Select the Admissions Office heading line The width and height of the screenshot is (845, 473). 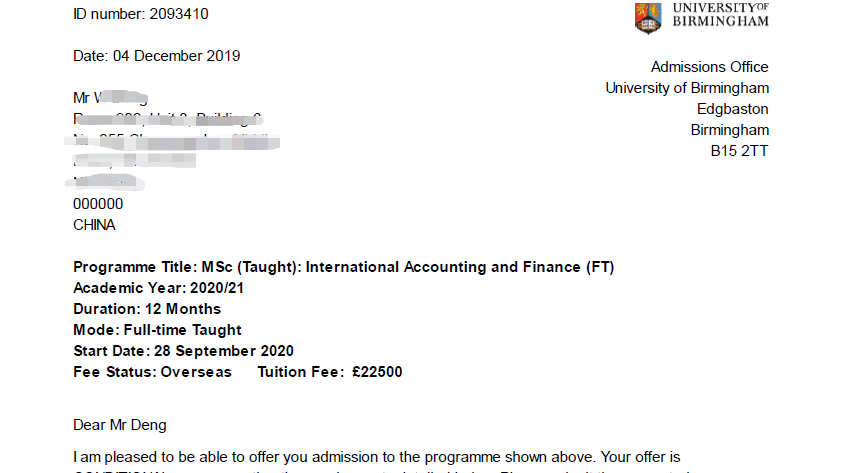(x=709, y=67)
